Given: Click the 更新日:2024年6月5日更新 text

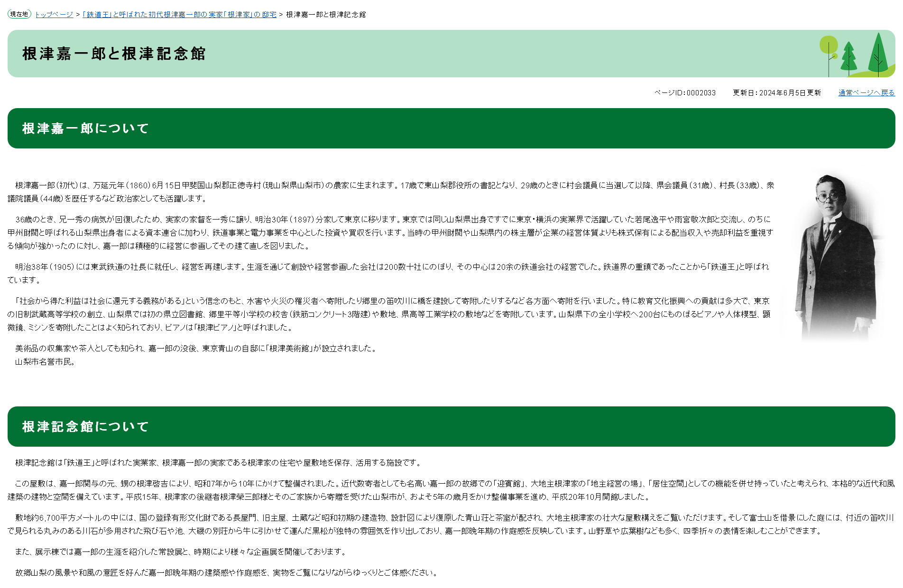Looking at the screenshot, I should click(x=777, y=93).
